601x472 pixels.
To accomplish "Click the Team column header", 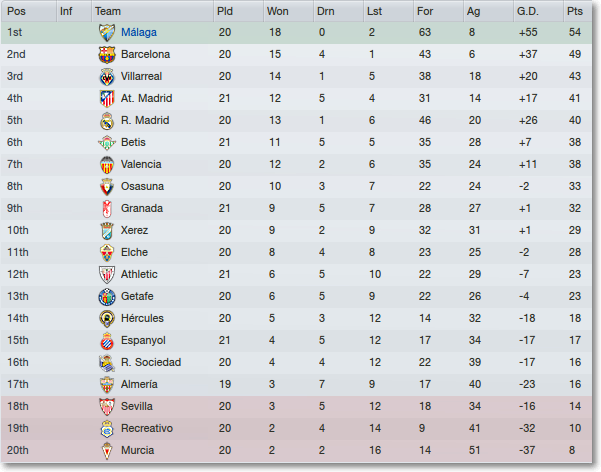I will point(108,11).
